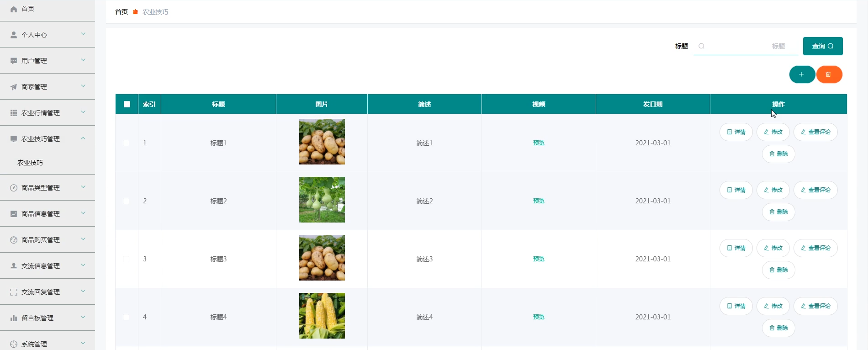Check the row 1 标题1 checkbox

126,143
